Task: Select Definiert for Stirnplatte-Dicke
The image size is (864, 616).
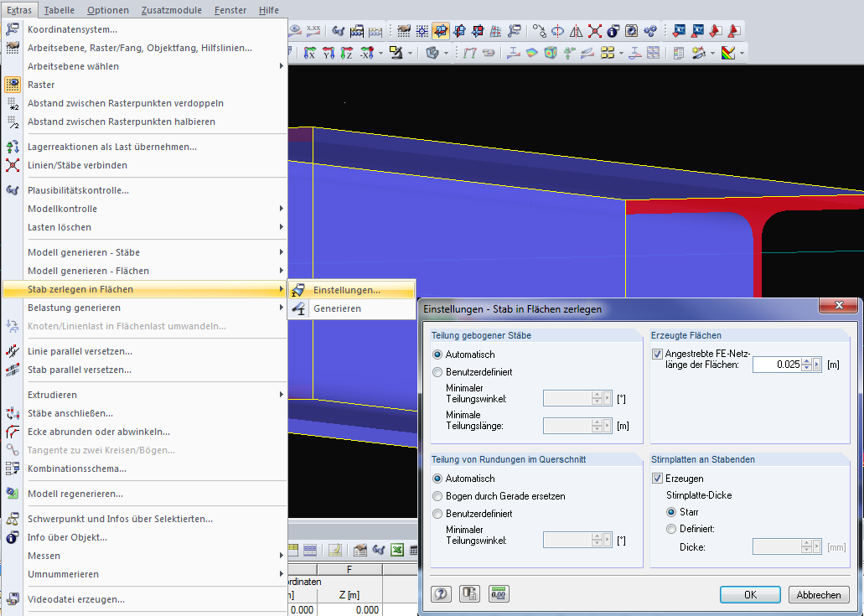Action: click(671, 529)
